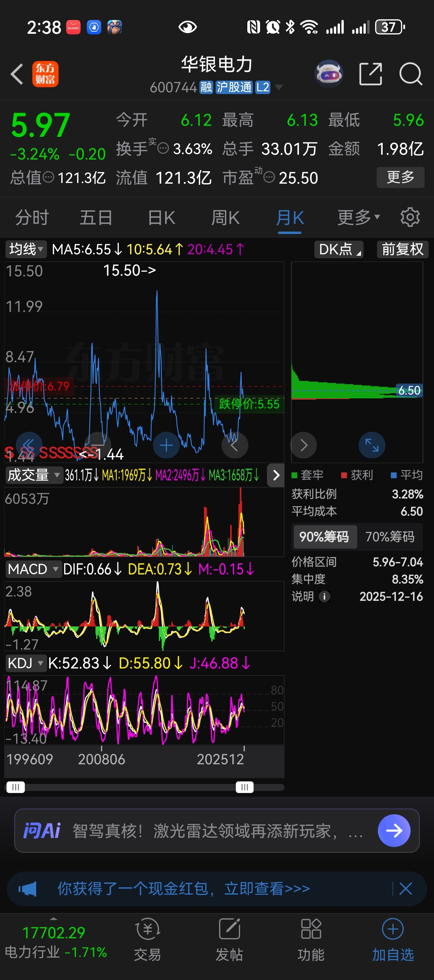This screenshot has height=980, width=434.
Task: Move chart back with left arrow circle
Action: point(235,445)
